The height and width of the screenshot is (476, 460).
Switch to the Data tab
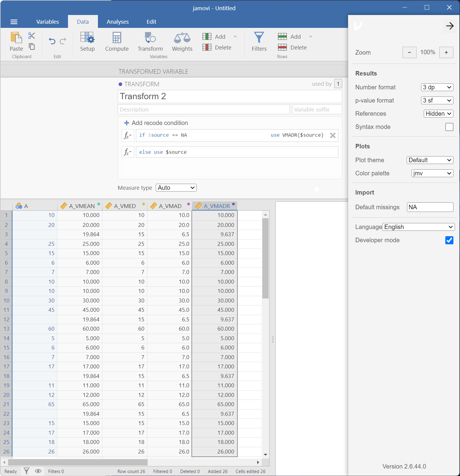tap(83, 22)
